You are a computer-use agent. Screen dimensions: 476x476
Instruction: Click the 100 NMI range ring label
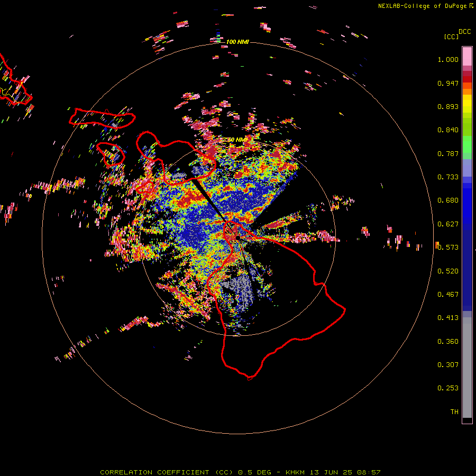[237, 42]
